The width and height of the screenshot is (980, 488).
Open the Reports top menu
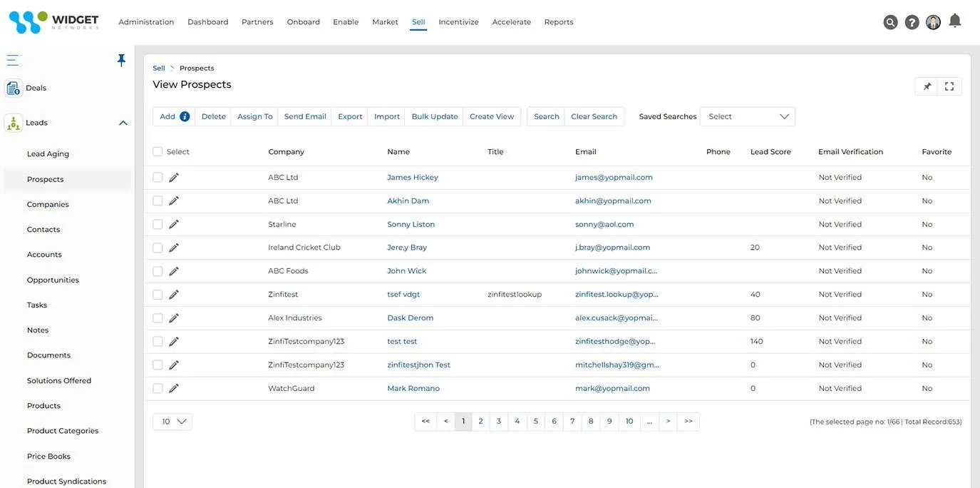point(559,22)
